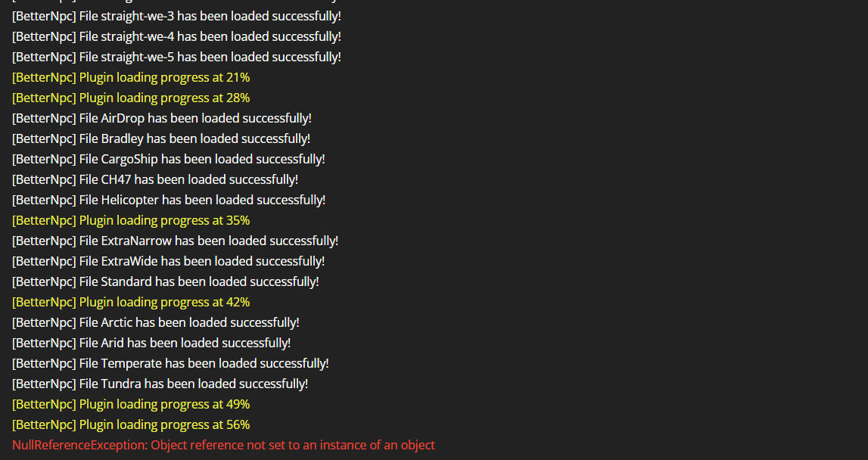Click the File Temperate loaded log entry
The image size is (868, 460).
pyautogui.click(x=170, y=363)
